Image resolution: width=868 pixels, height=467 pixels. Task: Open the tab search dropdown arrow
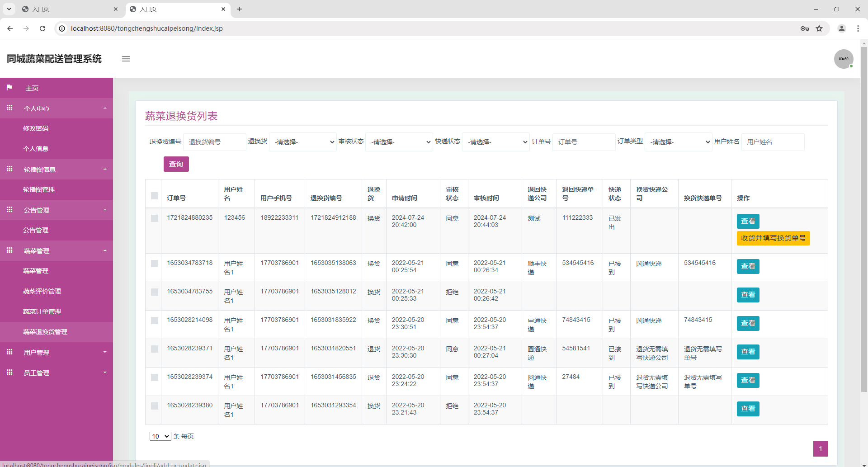[x=9, y=9]
